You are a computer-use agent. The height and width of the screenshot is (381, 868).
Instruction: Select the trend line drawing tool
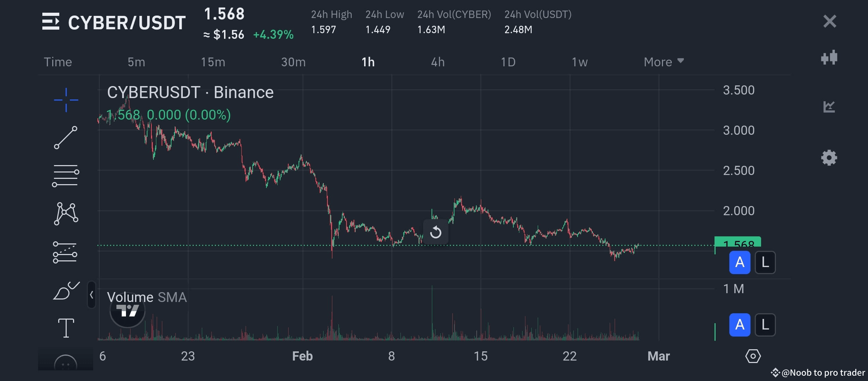click(x=66, y=138)
